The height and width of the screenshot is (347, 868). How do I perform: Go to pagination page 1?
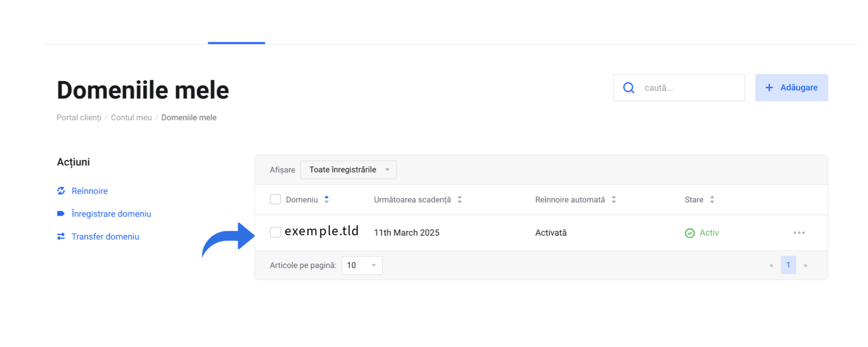788,265
